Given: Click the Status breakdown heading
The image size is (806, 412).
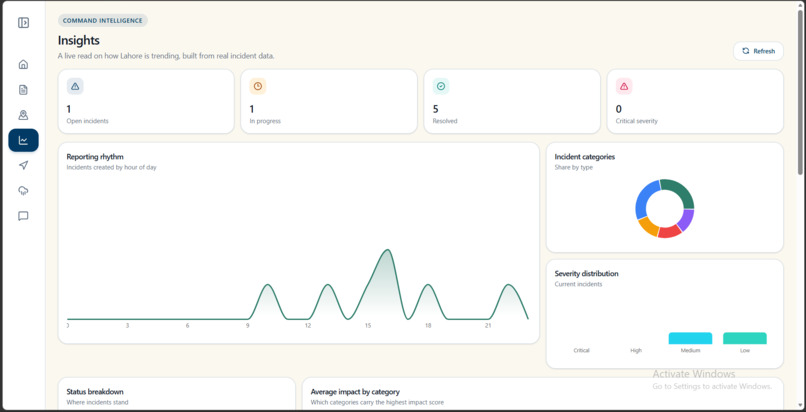Looking at the screenshot, I should [95, 391].
